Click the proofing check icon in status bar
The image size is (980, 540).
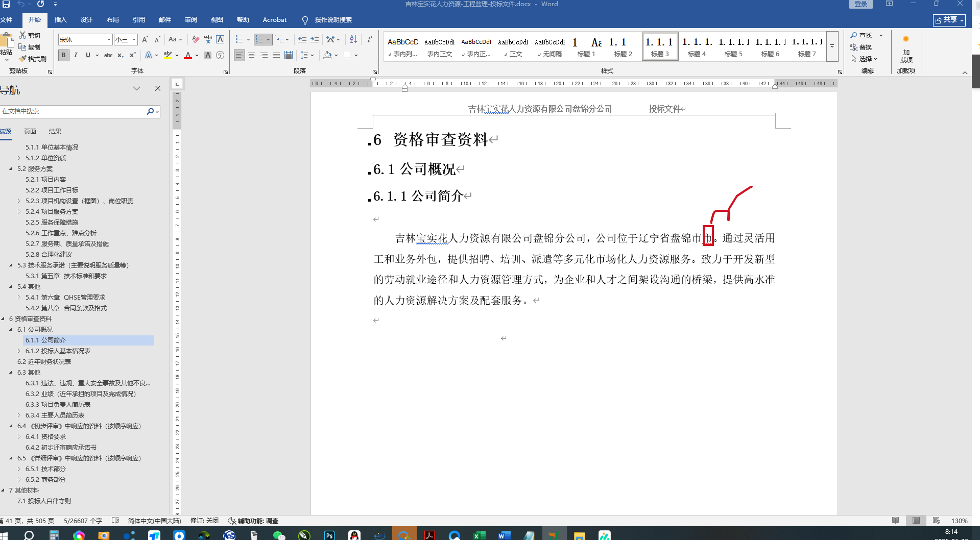tap(115, 521)
